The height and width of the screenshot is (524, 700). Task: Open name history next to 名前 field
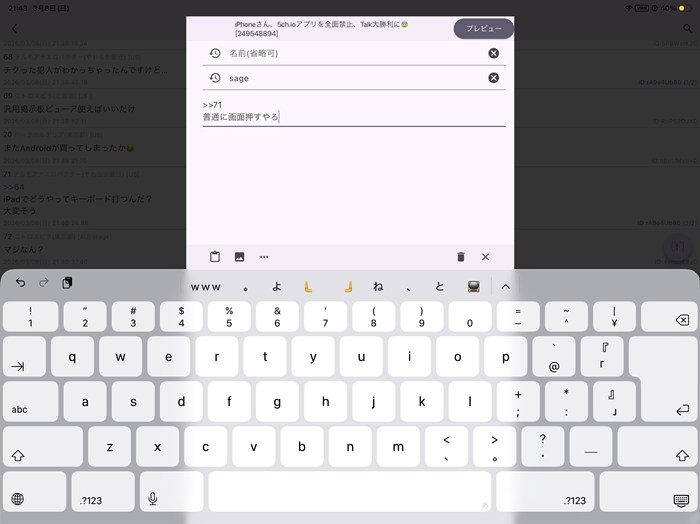[x=214, y=54]
